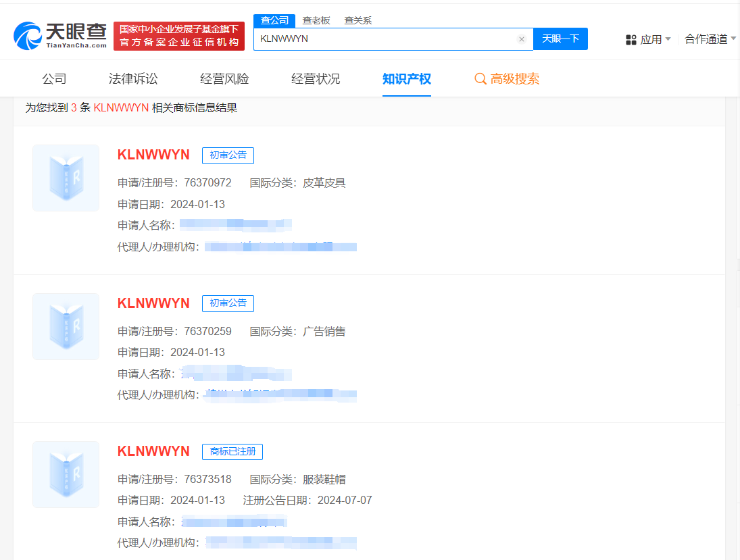Click the TianYanCha logo icon
This screenshot has height=560, width=740.
pos(27,32)
